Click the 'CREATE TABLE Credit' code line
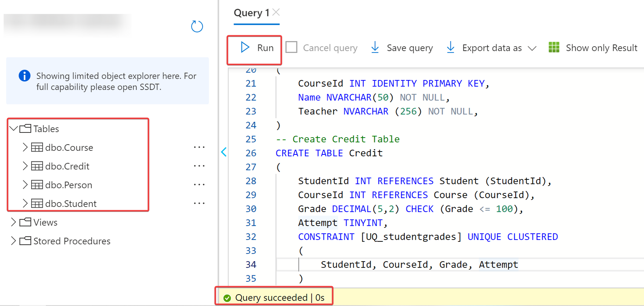The height and width of the screenshot is (306, 644). tap(329, 153)
